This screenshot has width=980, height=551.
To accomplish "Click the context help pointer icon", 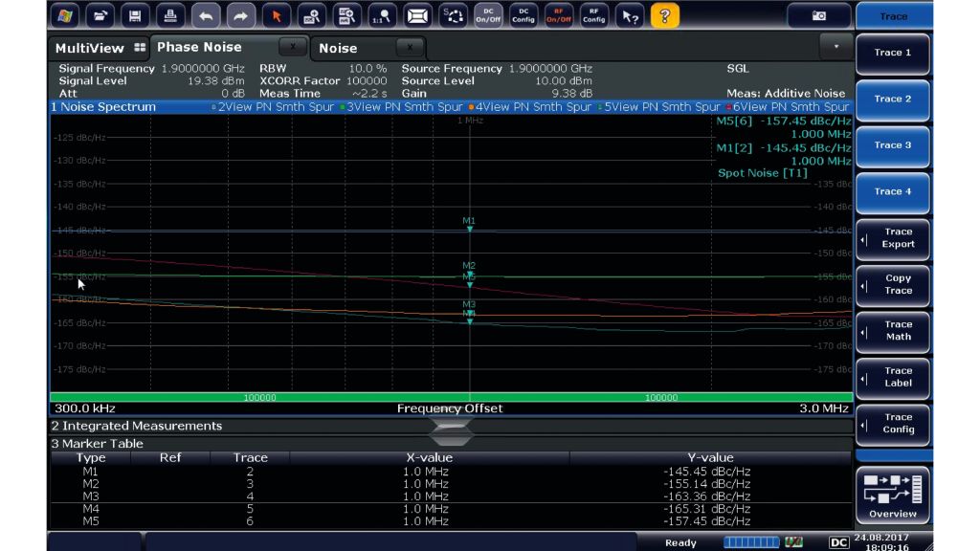I will 630,15.
